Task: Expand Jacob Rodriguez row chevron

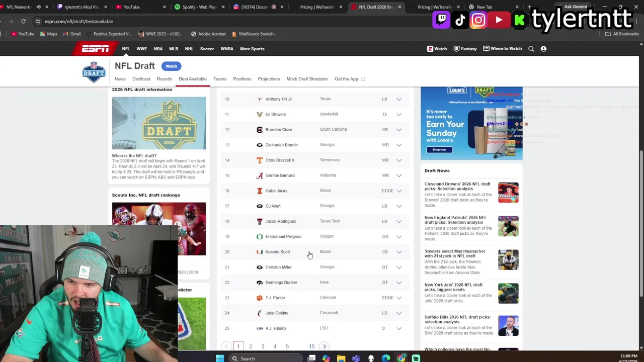Action: [x=399, y=221]
